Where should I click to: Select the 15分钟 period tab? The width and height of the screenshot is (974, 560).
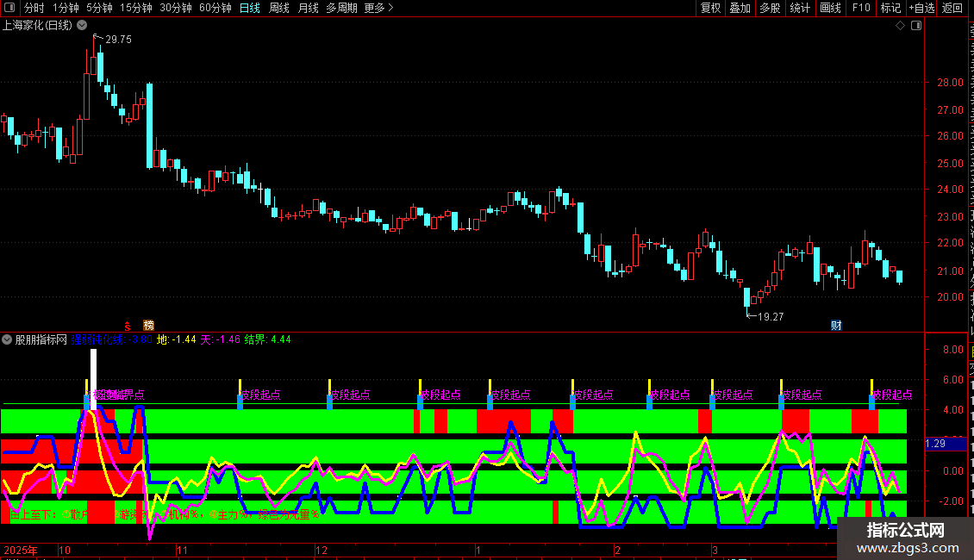pos(135,8)
